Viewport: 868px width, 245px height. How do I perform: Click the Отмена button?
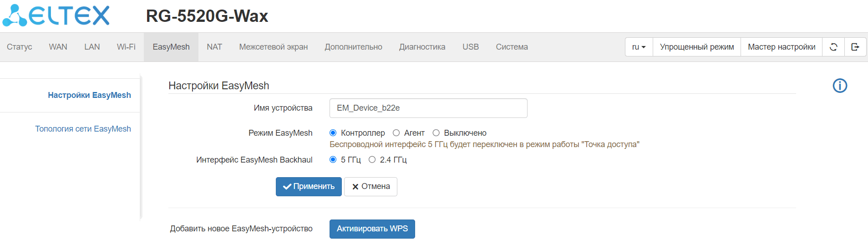(371, 187)
